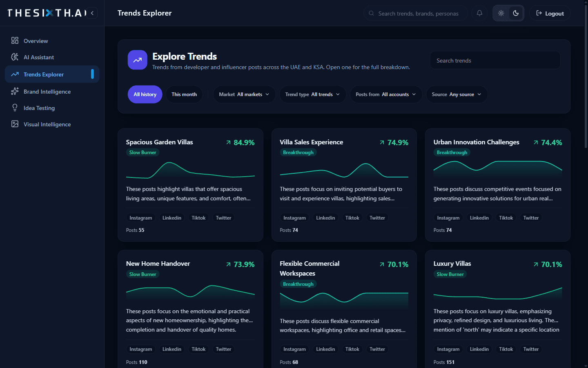Collapse the sidebar with the chevron button
The width and height of the screenshot is (588, 368).
coord(92,13)
